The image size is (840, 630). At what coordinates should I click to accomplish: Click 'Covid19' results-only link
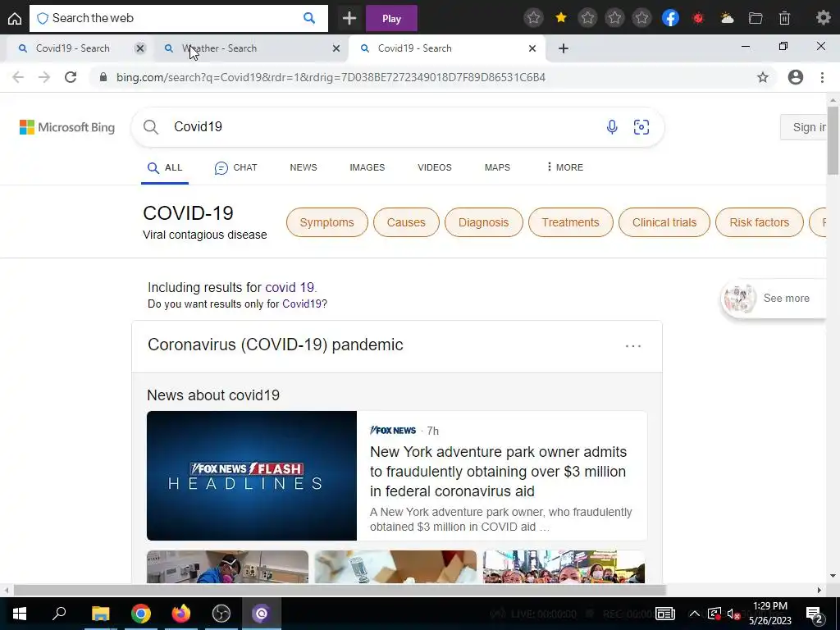tap(302, 304)
